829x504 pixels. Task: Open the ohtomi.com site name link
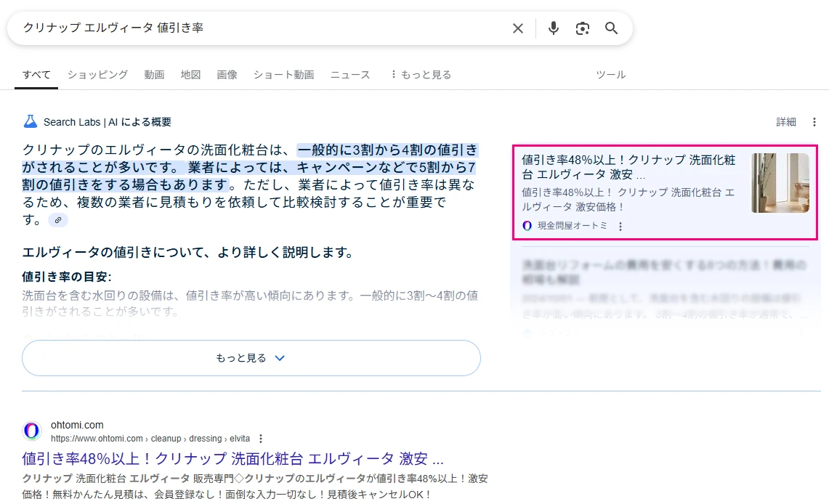[x=77, y=425]
